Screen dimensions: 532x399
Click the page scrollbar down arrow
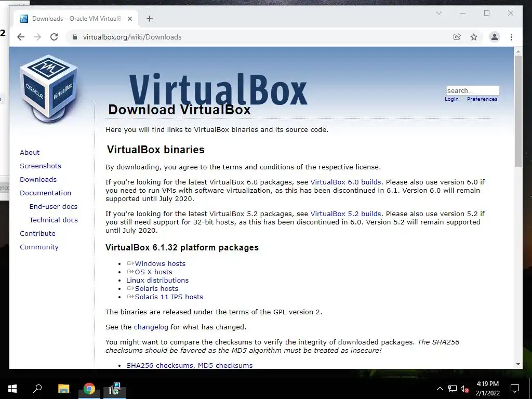(x=518, y=364)
